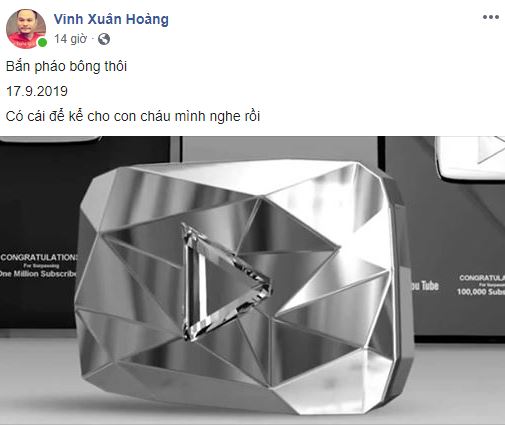Image resolution: width=505 pixels, height=425 pixels.
Task: Click the 'Có cái để kể cho con cháu' caption
Action: coord(133,116)
